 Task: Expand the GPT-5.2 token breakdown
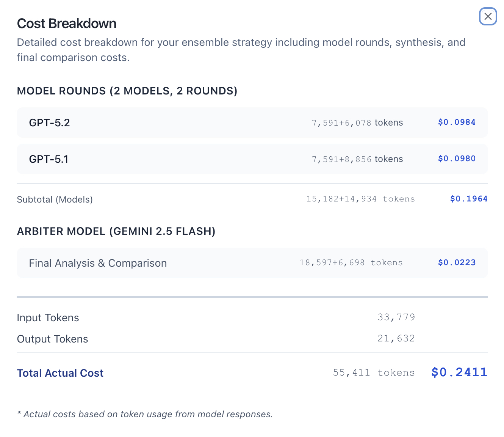pyautogui.click(x=357, y=122)
